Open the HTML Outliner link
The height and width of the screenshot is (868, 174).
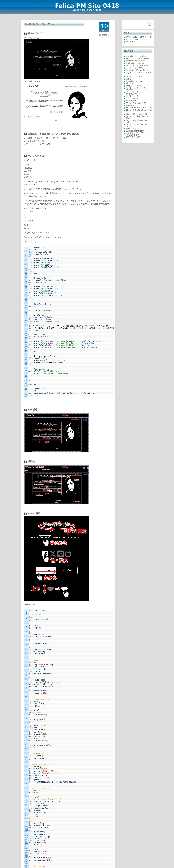click(132, 39)
